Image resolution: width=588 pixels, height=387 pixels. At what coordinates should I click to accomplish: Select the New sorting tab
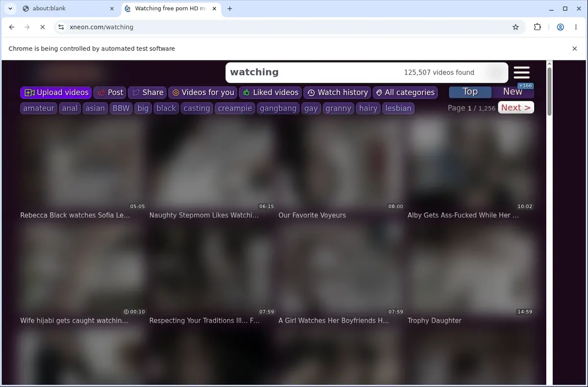click(x=513, y=92)
